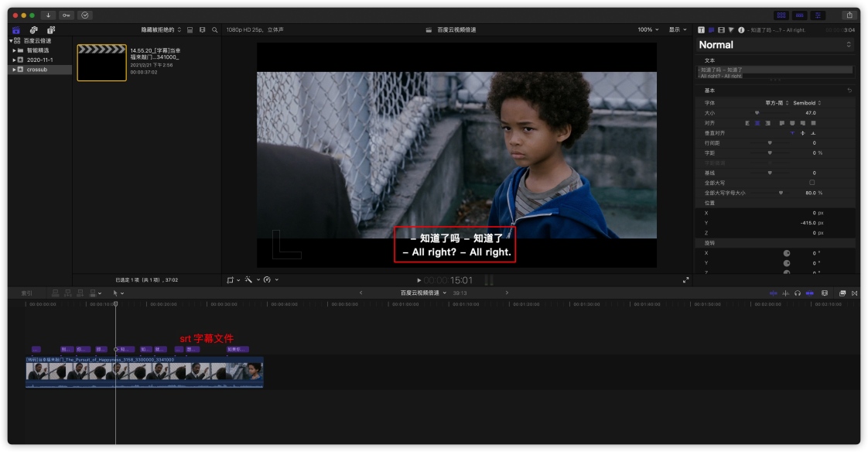Open the Normal style dropdown
The height and width of the screenshot is (452, 868).
(x=774, y=45)
